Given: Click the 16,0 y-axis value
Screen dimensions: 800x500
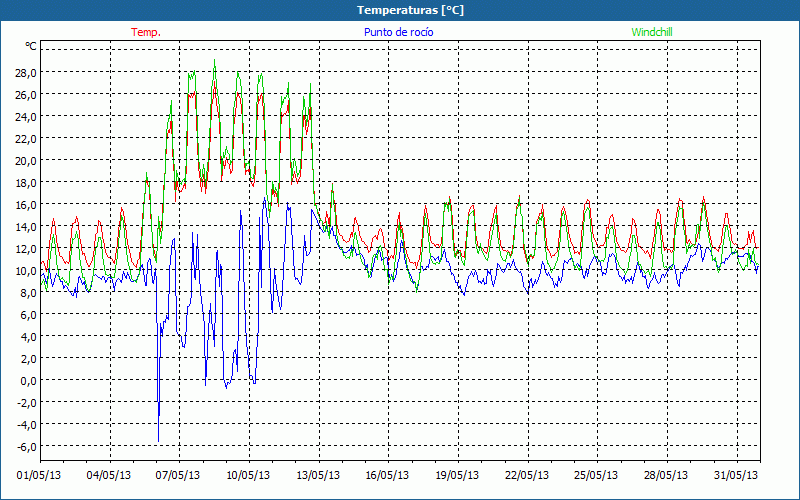Looking at the screenshot, I should click(x=26, y=204).
